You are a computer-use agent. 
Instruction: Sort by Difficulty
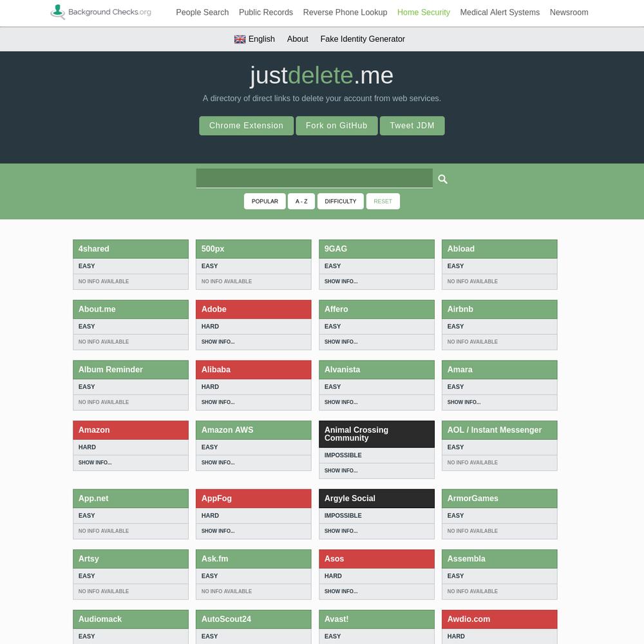pyautogui.click(x=340, y=201)
